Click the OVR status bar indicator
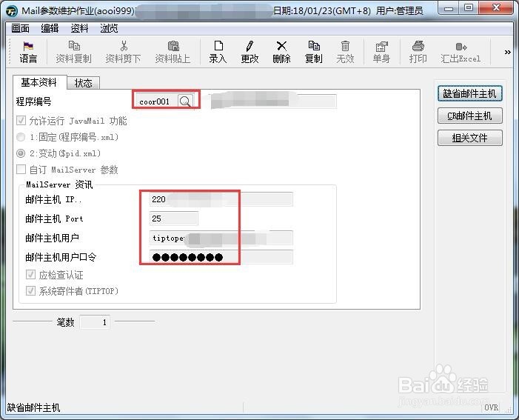This screenshot has height=420, width=519. click(491, 407)
